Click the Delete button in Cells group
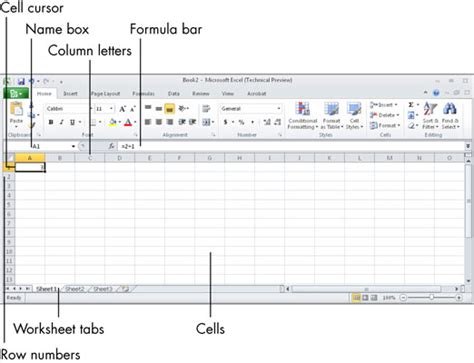Image resolution: width=474 pixels, height=363 pixels. click(384, 115)
